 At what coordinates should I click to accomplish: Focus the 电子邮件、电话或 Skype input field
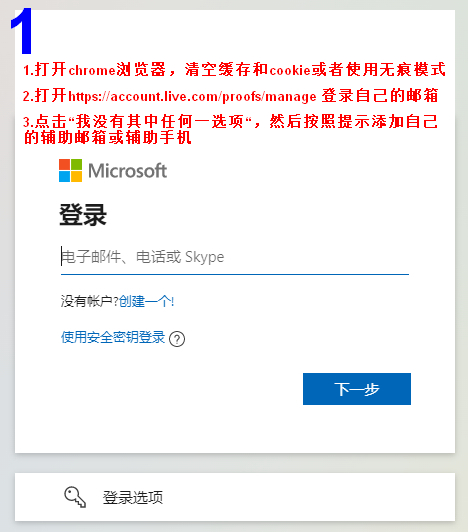235,257
